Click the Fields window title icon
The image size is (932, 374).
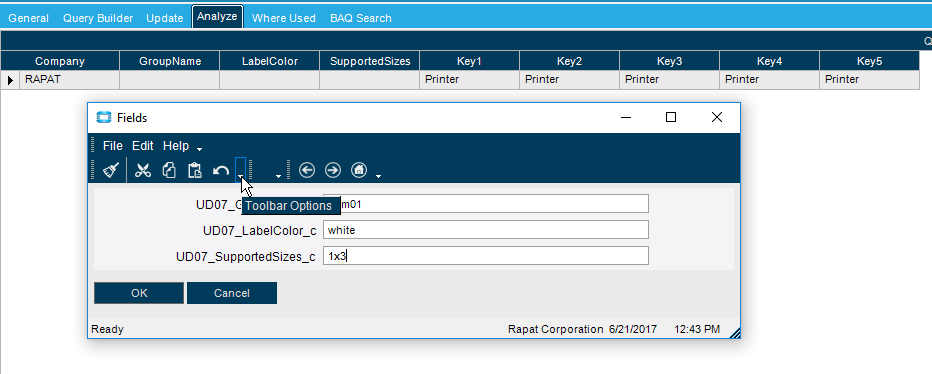point(103,118)
